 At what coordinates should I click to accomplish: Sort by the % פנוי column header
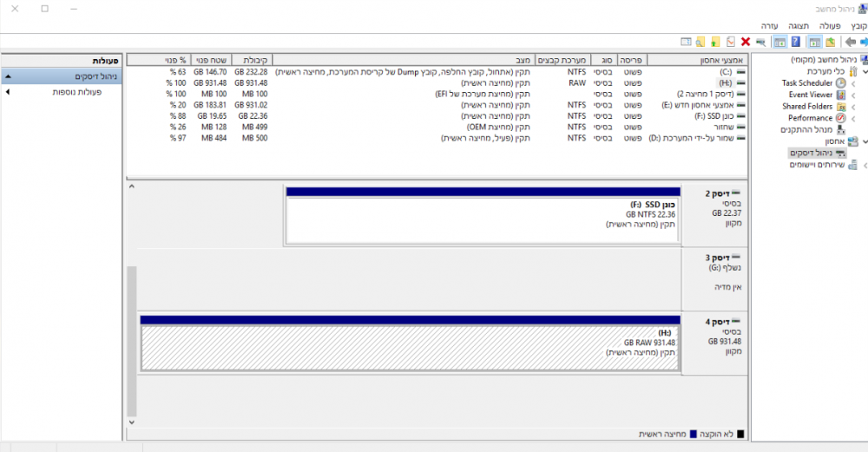pyautogui.click(x=159, y=60)
